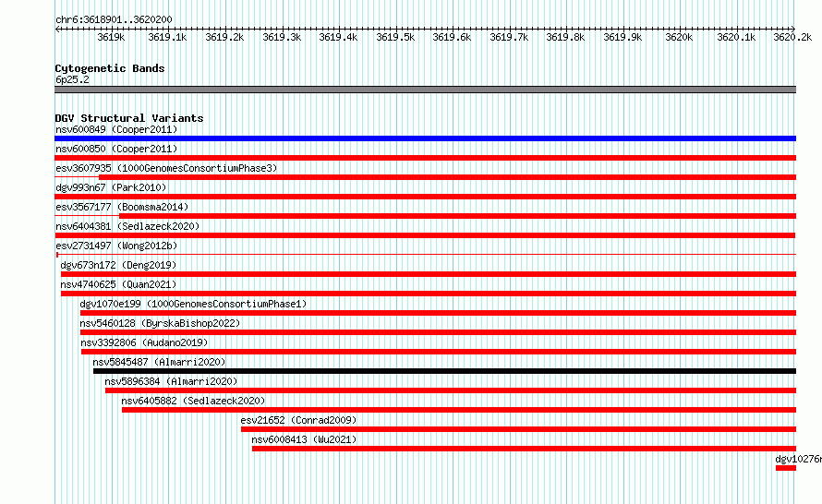Open the dgv993n67 (Park2010) label
The width and height of the screenshot is (822, 504).
click(111, 187)
